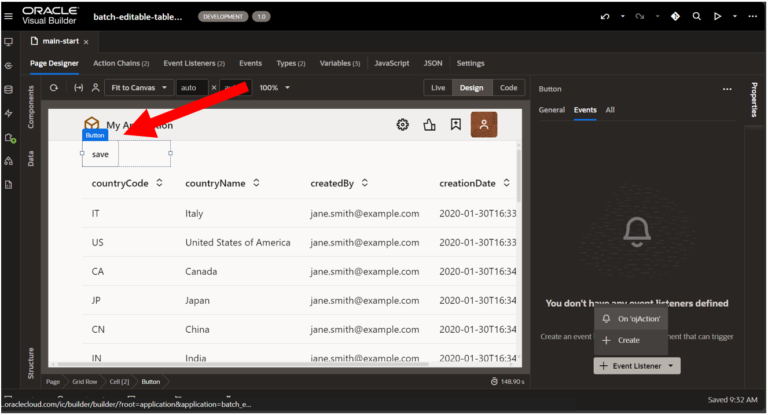Screen dimensions: 768x415
Task: Click the user avatar icon in preview
Action: coord(484,125)
